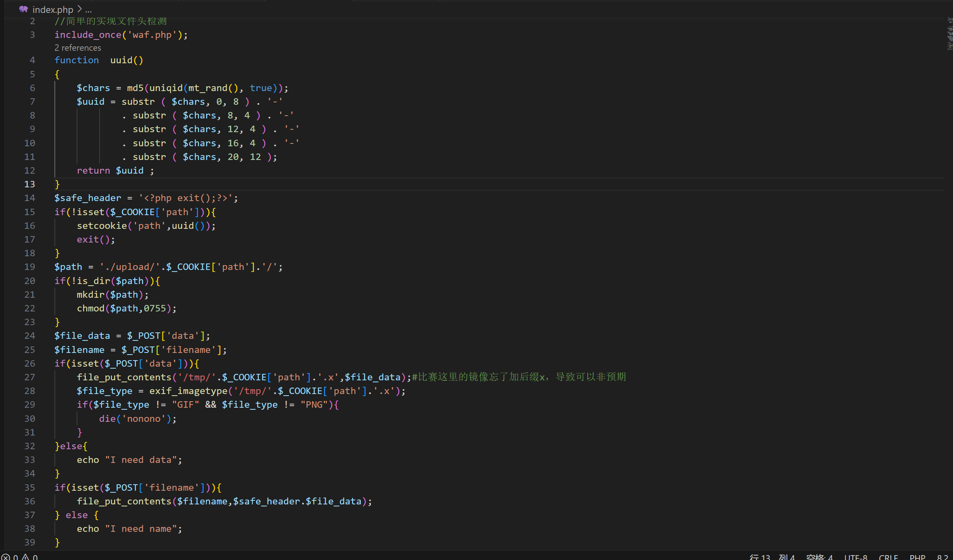Click 'if(!is_dir($path)){' on line 20
The width and height of the screenshot is (953, 560).
tap(107, 281)
